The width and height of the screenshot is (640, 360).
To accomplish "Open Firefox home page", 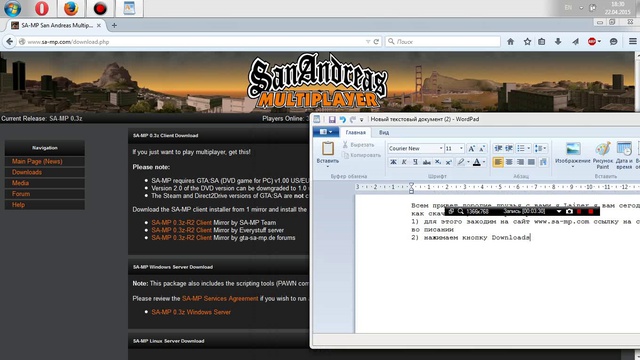I will (x=510, y=42).
